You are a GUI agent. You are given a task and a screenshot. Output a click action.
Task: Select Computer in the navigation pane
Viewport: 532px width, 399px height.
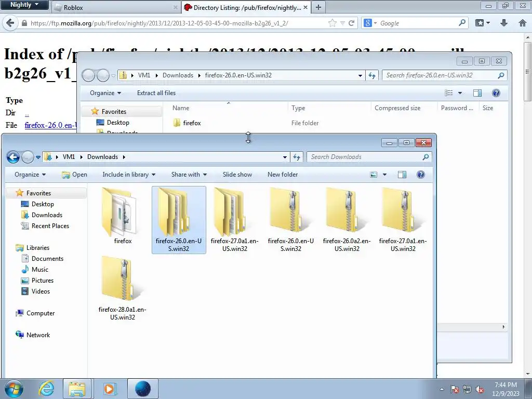(41, 313)
